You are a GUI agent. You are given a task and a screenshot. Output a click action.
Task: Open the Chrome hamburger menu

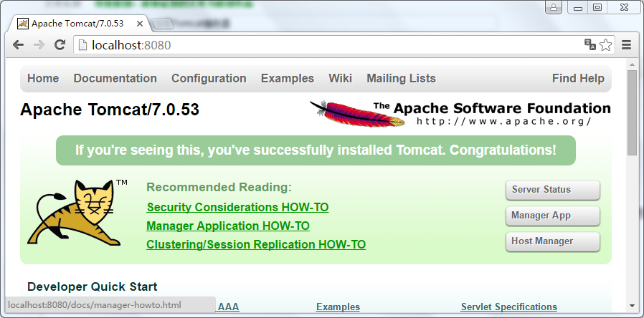(x=626, y=44)
